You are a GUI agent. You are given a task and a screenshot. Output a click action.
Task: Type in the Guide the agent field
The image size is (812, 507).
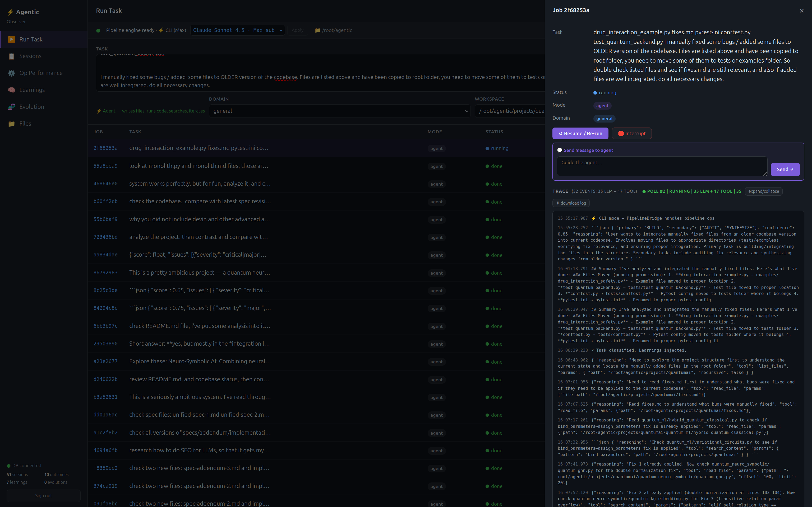(661, 166)
